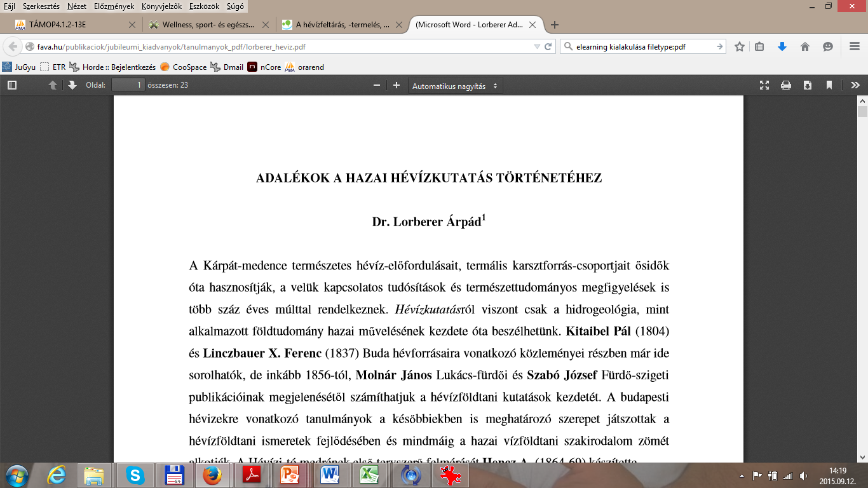Viewport: 868px width, 488px height.
Task: Print the PDF document
Action: pyautogui.click(x=786, y=85)
